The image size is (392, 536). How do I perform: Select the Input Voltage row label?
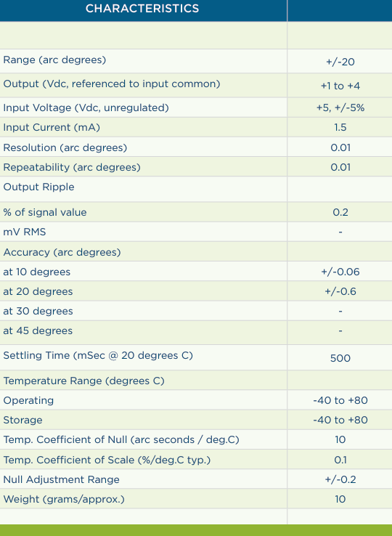pyautogui.click(x=86, y=107)
